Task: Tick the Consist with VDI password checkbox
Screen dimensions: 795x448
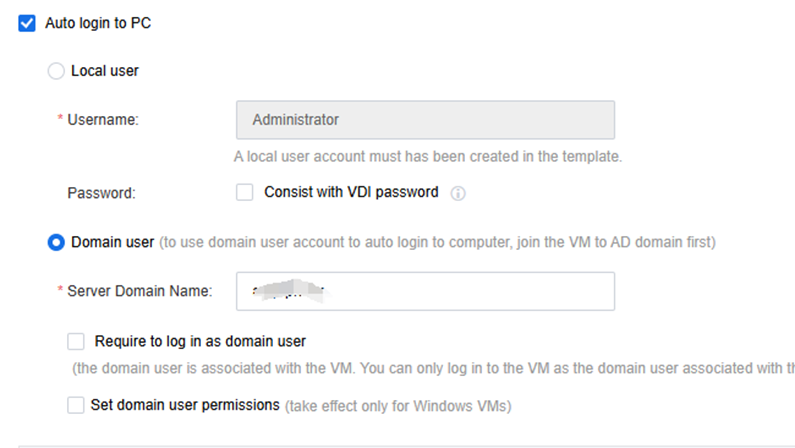Action: [x=244, y=192]
